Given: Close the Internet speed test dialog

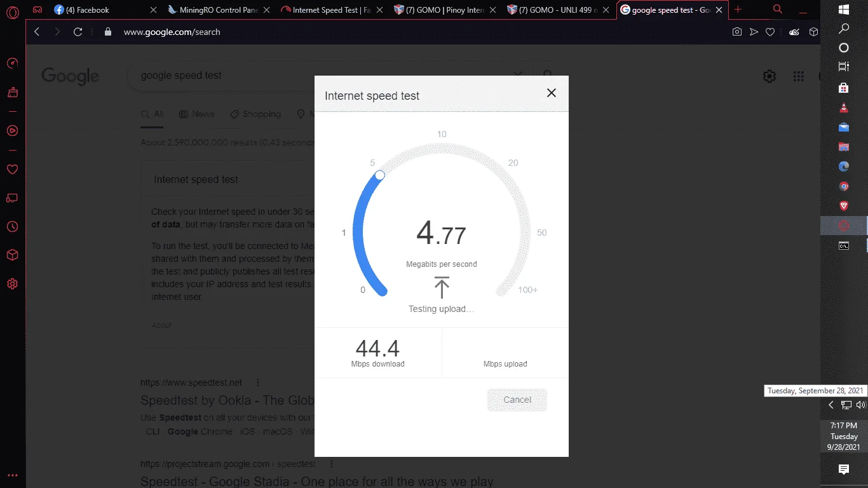Looking at the screenshot, I should click(552, 93).
